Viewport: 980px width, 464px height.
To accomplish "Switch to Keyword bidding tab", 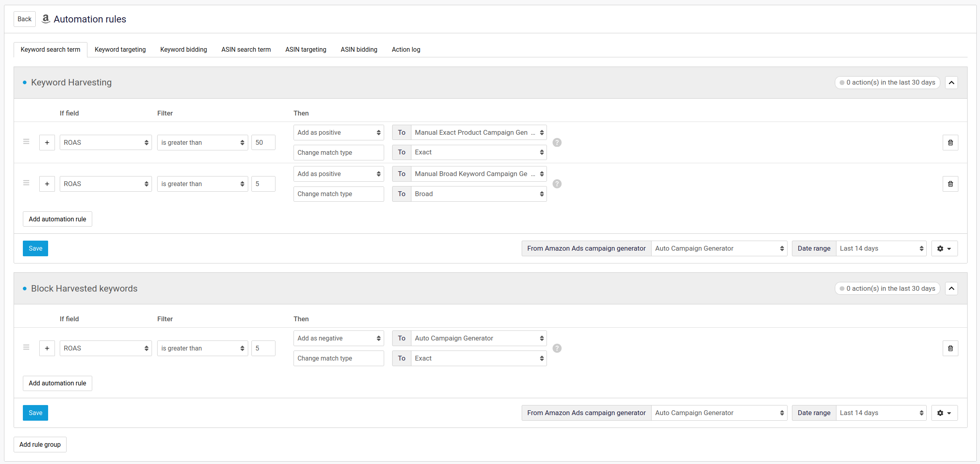I will pos(183,49).
